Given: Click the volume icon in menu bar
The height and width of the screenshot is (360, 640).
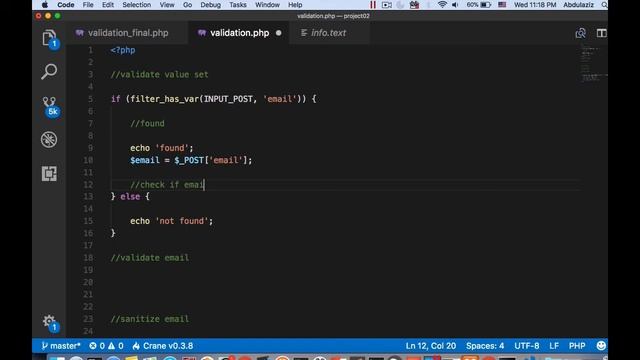Looking at the screenshot, I should [455, 5].
